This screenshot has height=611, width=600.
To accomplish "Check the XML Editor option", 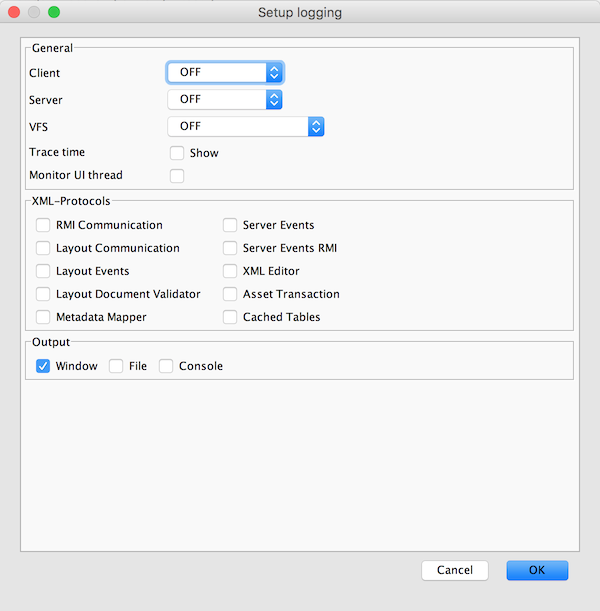I will pyautogui.click(x=230, y=271).
